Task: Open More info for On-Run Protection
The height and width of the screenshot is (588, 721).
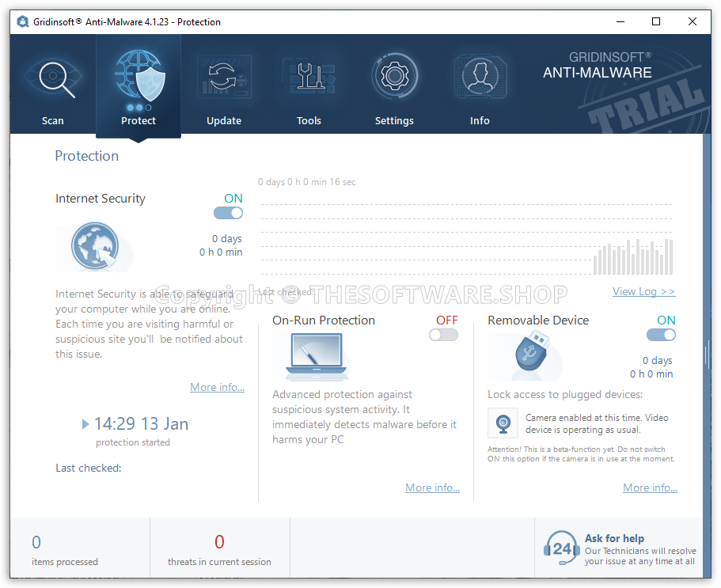Action: (x=432, y=487)
